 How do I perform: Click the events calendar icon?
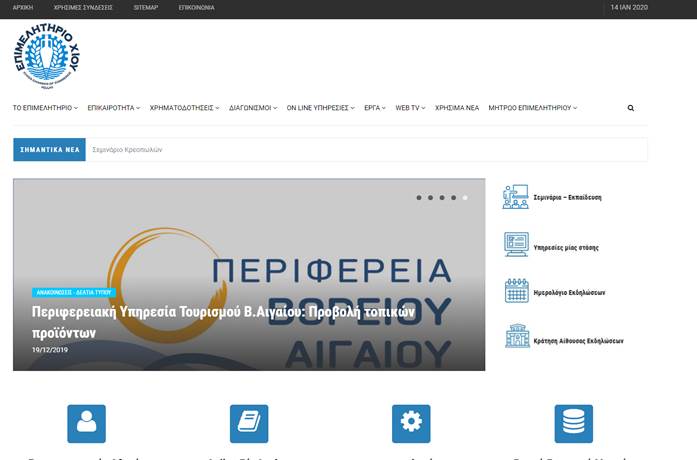tap(517, 291)
